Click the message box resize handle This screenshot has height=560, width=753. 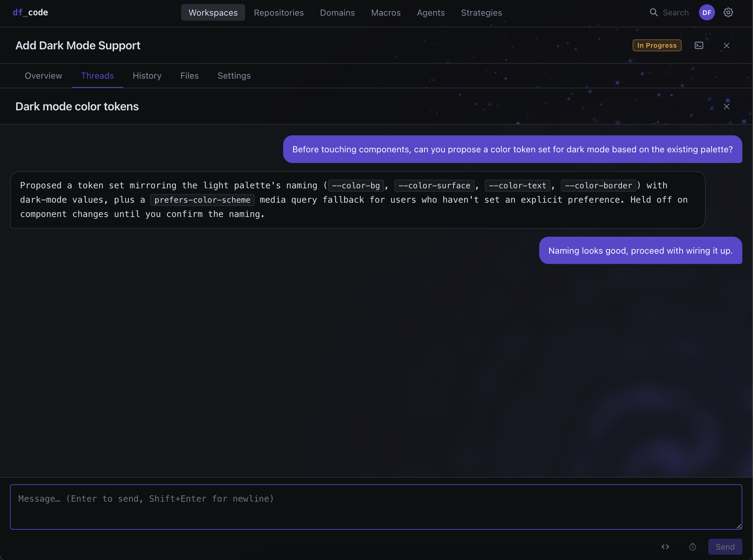[738, 526]
